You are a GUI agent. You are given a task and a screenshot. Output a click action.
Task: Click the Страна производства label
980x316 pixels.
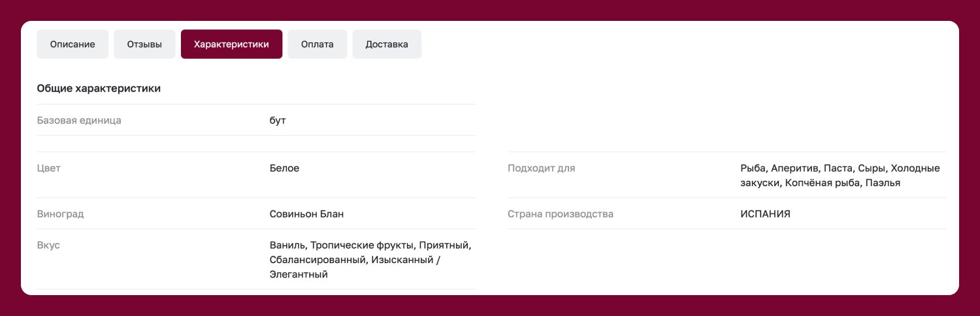561,213
